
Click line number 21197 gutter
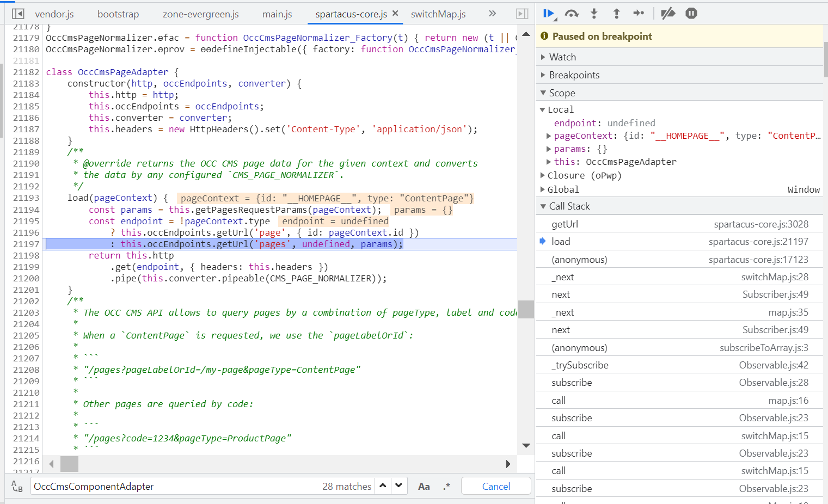coord(26,244)
